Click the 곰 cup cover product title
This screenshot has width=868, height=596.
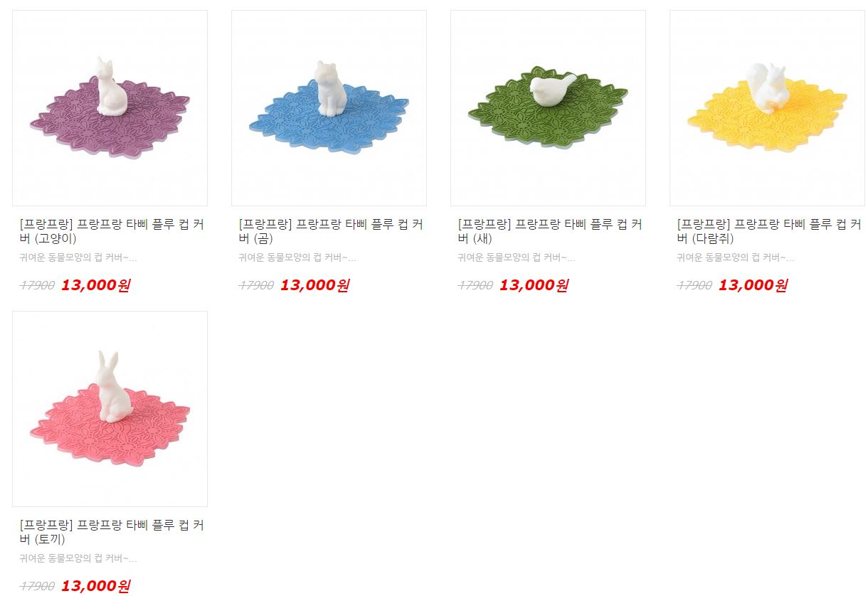pyautogui.click(x=331, y=232)
